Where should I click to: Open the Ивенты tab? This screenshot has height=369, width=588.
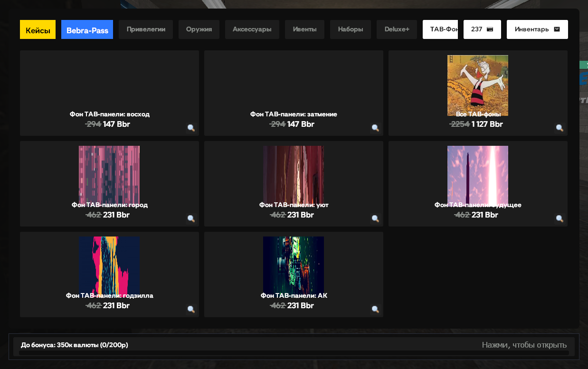[304, 29]
